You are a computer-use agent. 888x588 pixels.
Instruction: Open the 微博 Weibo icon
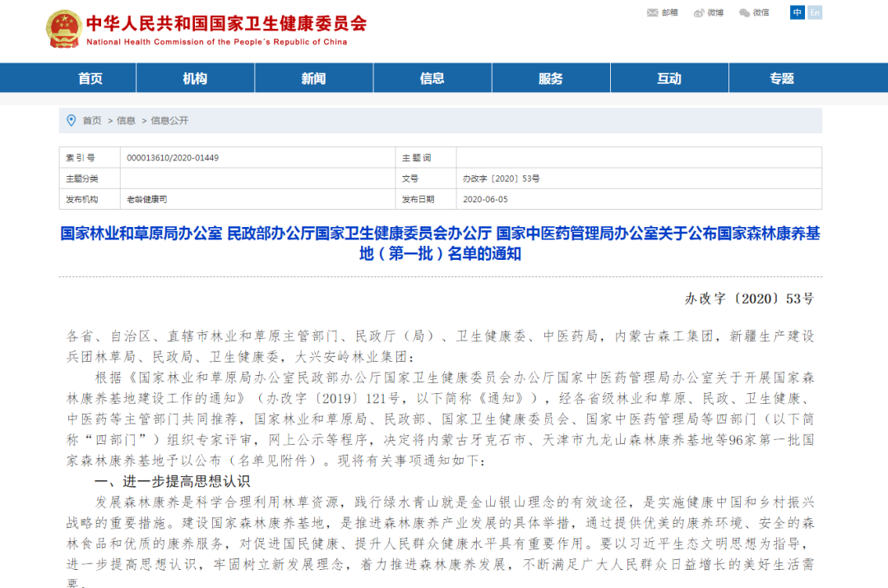[700, 12]
